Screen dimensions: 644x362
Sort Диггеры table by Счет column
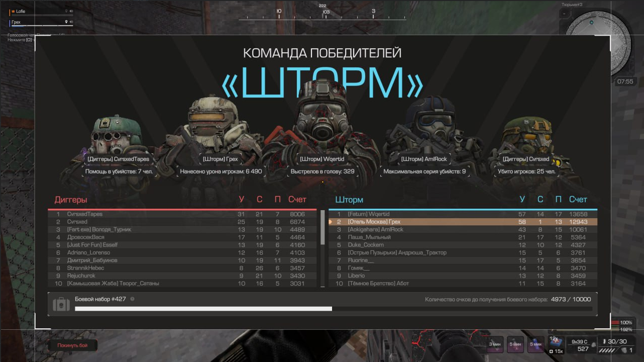point(297,200)
